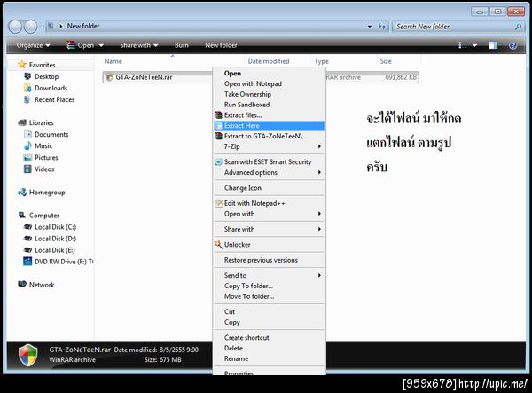
Task: Select Edit with Notepad++ entry
Action: coord(269,203)
